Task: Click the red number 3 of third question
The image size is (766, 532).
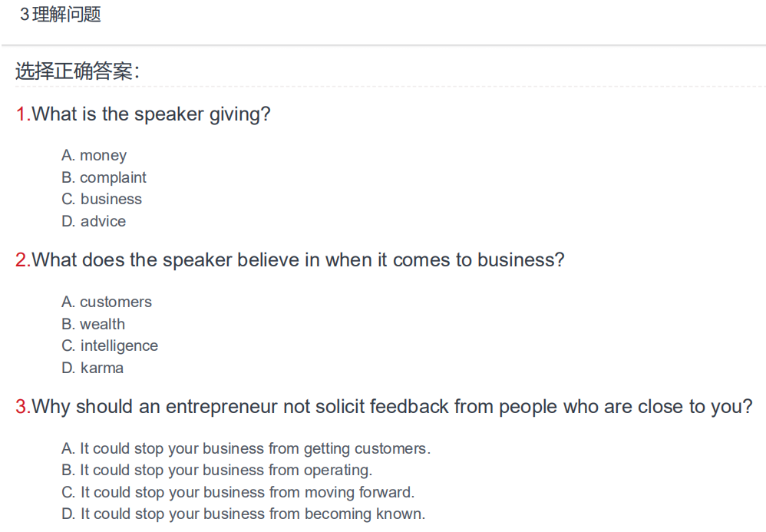Action: point(21,406)
